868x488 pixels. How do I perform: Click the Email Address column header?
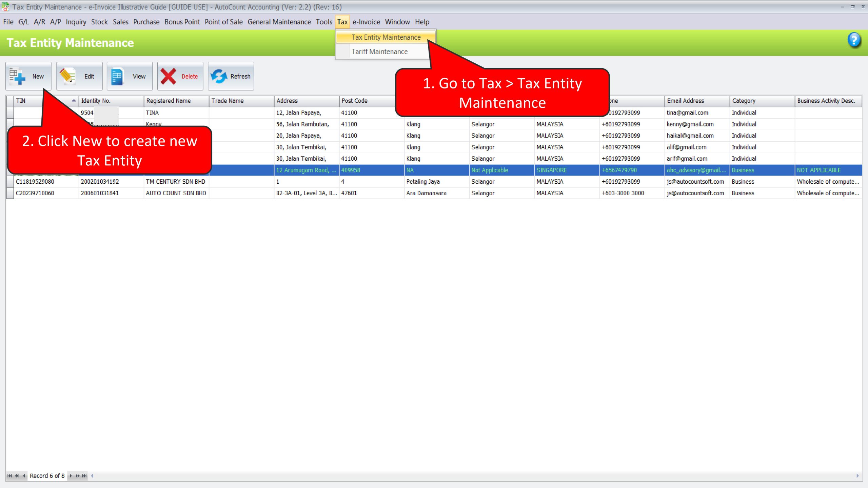click(697, 101)
